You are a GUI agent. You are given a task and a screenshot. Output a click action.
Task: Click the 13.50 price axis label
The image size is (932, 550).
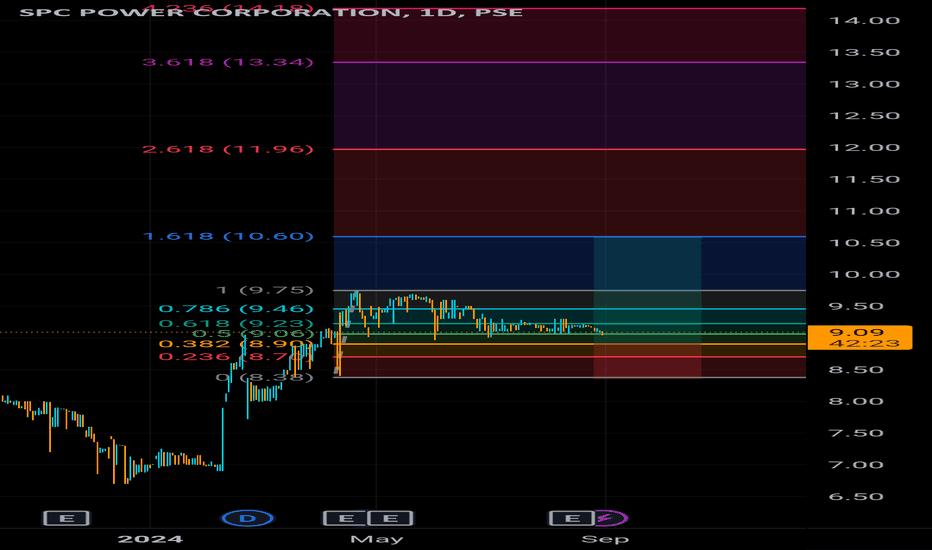[x=864, y=52]
